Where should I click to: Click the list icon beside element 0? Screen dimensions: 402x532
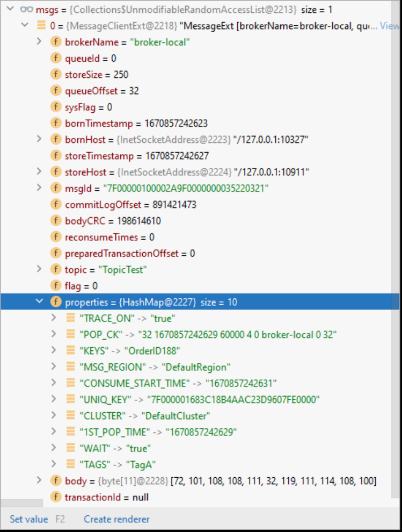click(42, 25)
